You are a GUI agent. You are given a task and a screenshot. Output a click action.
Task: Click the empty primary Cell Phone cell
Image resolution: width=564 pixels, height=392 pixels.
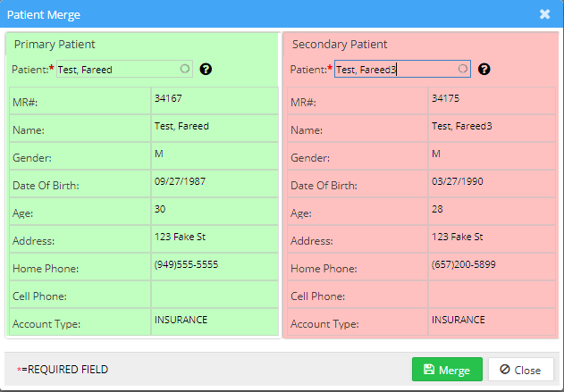tap(213, 295)
